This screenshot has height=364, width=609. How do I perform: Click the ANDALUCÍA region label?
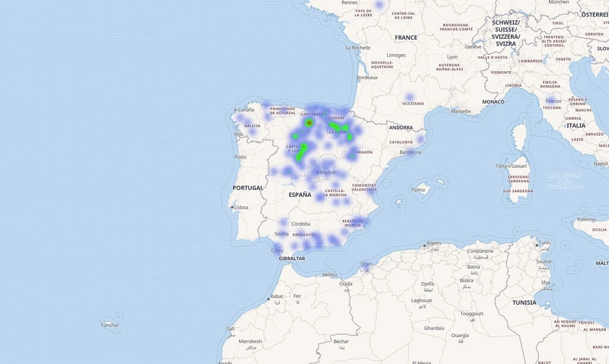tap(304, 235)
